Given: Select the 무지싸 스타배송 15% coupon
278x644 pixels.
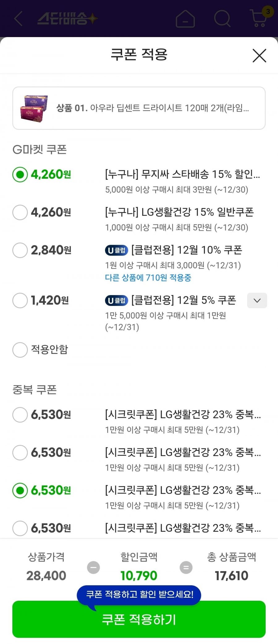Looking at the screenshot, I should [x=20, y=175].
